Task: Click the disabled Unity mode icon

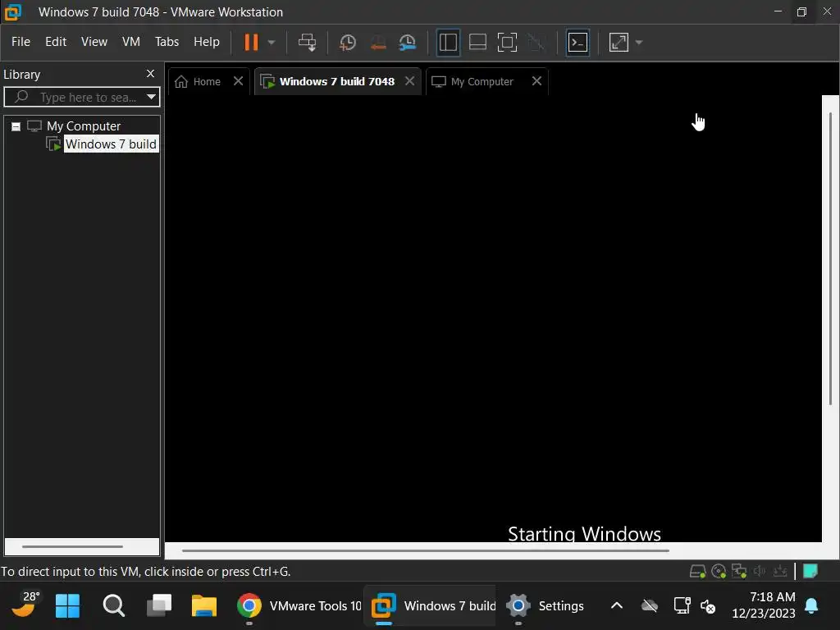Action: pos(536,43)
